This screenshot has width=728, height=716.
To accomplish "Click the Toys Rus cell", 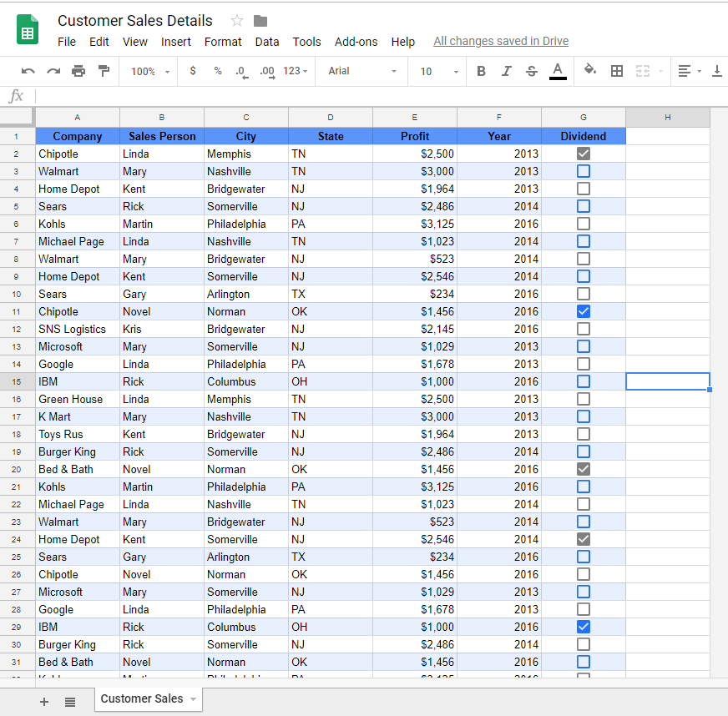I will pyautogui.click(x=78, y=434).
